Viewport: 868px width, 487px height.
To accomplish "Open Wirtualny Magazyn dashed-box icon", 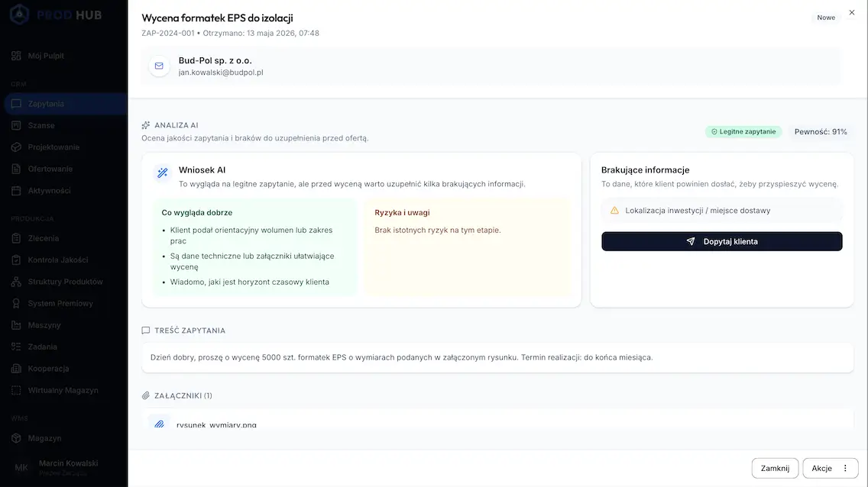I will tap(16, 390).
